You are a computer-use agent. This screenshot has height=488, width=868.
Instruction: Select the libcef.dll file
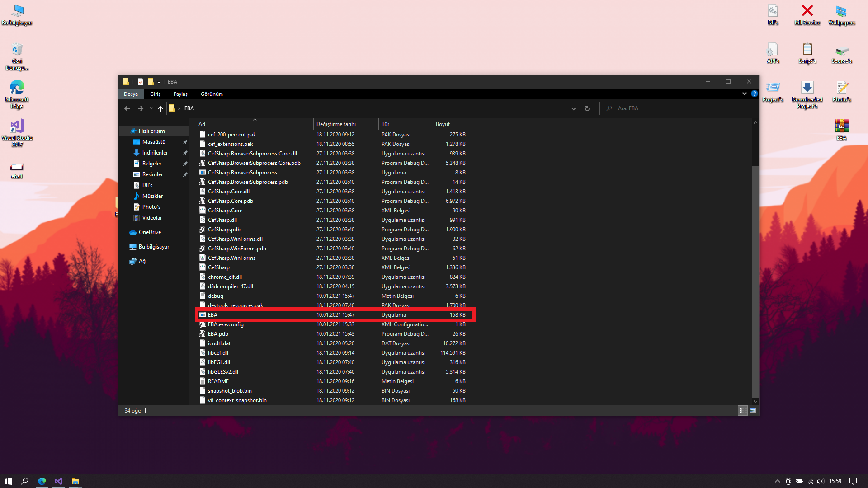[218, 353]
